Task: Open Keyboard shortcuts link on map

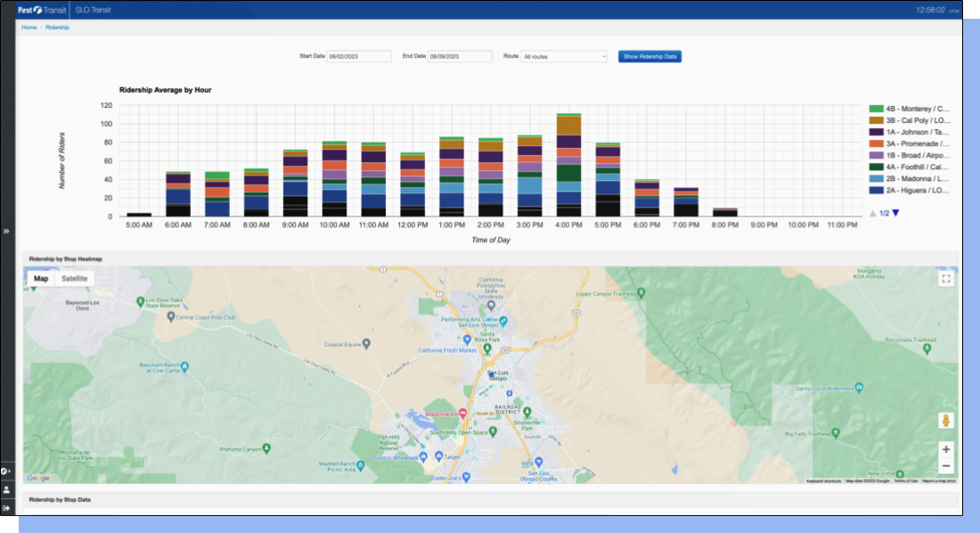Action: click(x=823, y=481)
